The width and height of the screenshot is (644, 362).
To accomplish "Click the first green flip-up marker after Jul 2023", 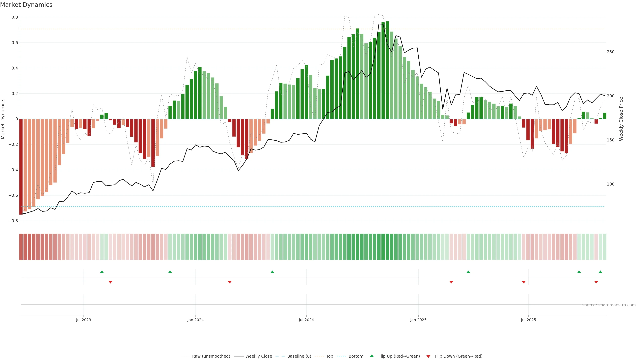I will coord(102,272).
